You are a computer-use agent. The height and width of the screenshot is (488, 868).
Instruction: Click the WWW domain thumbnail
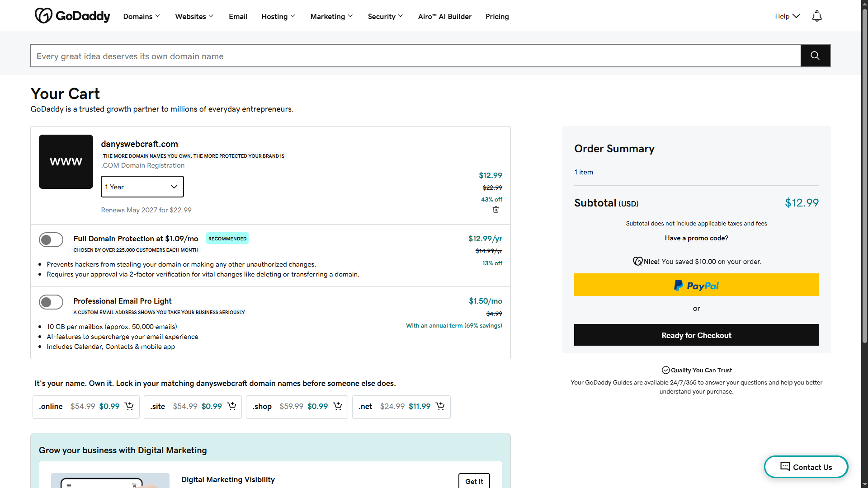[x=66, y=162]
